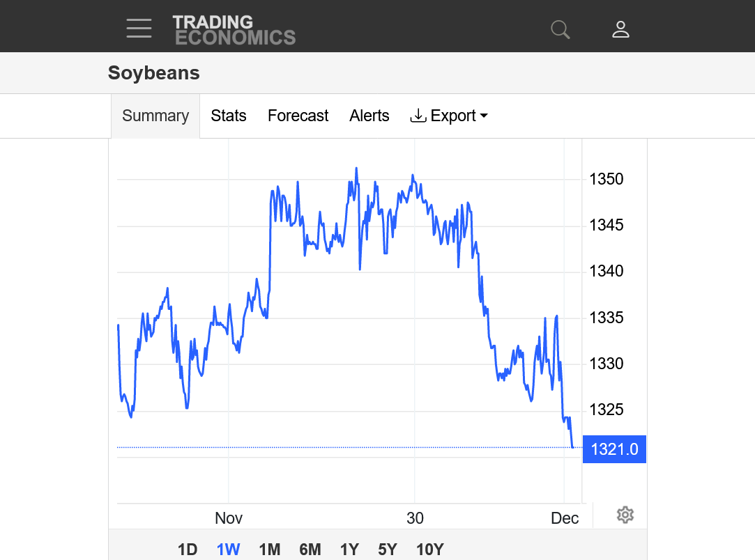Open the Alerts tab

369,116
